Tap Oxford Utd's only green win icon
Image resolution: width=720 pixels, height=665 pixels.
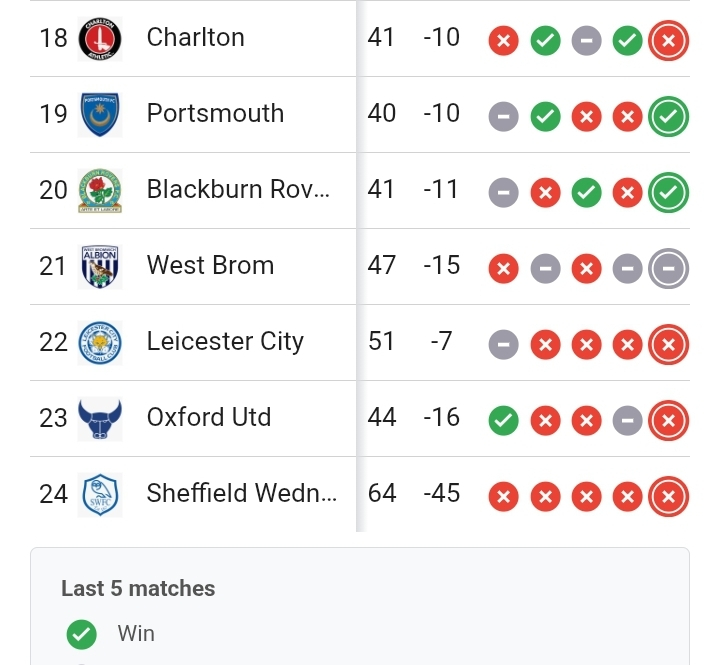[504, 421]
